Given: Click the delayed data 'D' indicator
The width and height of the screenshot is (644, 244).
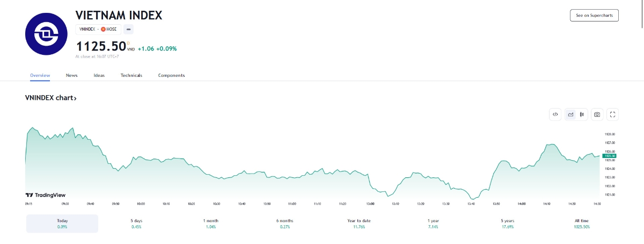Looking at the screenshot, I should coord(128,42).
